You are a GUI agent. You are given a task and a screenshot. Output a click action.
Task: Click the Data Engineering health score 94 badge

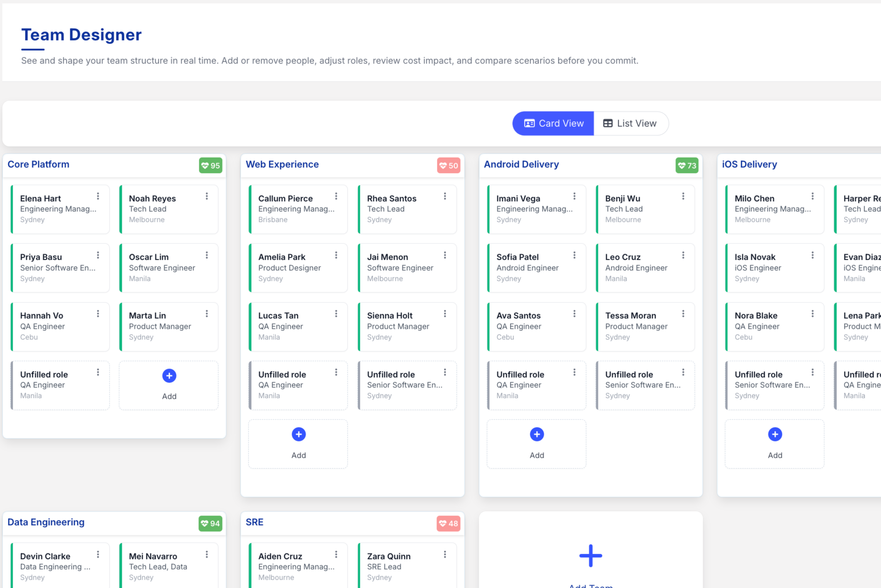pos(210,523)
